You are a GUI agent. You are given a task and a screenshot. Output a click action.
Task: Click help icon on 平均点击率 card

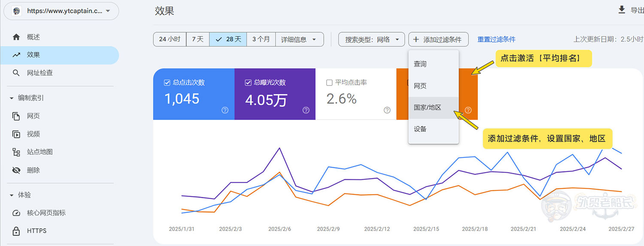(x=387, y=110)
